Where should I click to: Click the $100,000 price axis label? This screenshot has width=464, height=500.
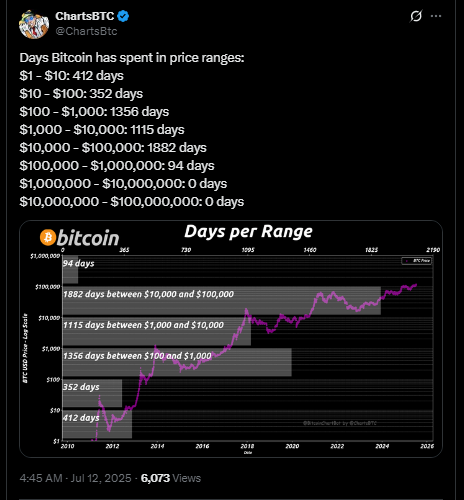click(48, 287)
